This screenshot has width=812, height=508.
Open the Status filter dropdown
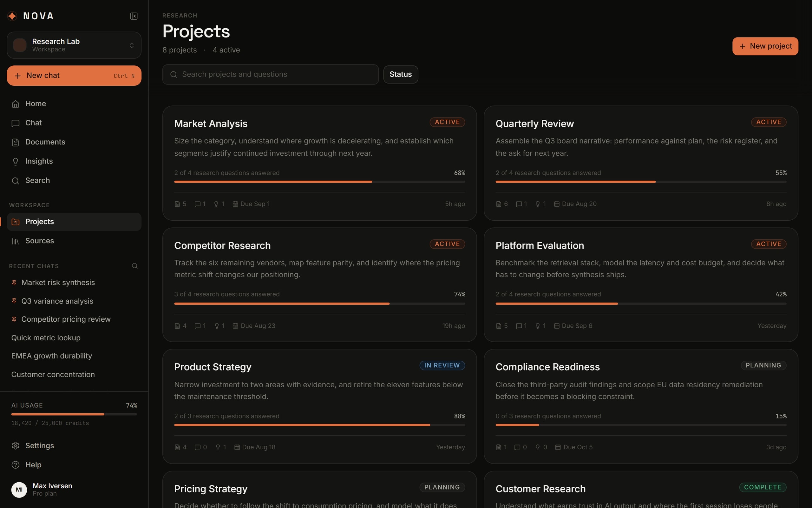tap(401, 75)
